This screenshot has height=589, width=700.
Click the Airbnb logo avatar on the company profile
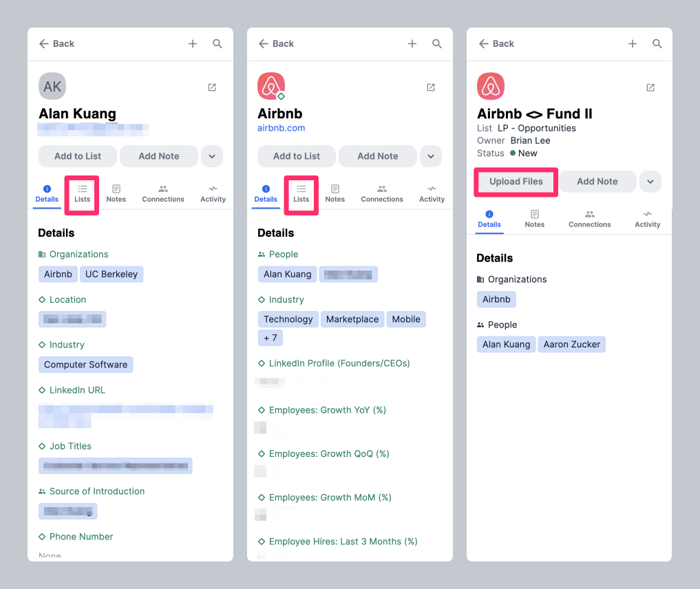(271, 85)
